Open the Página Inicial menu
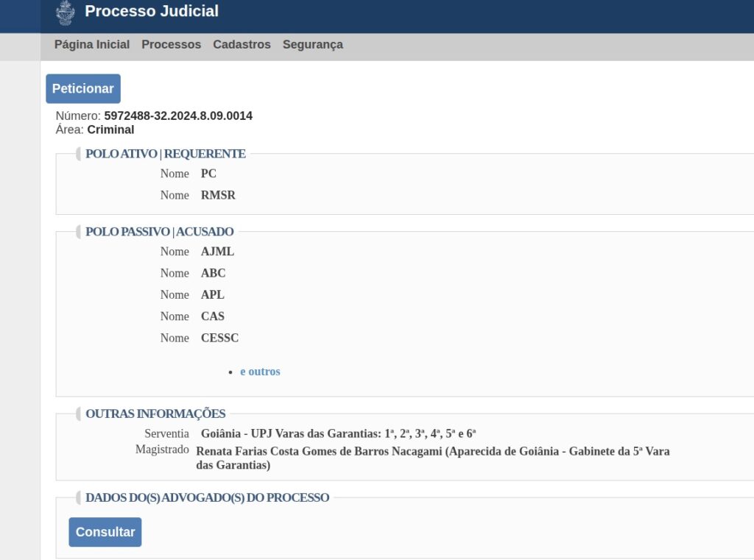 click(92, 45)
